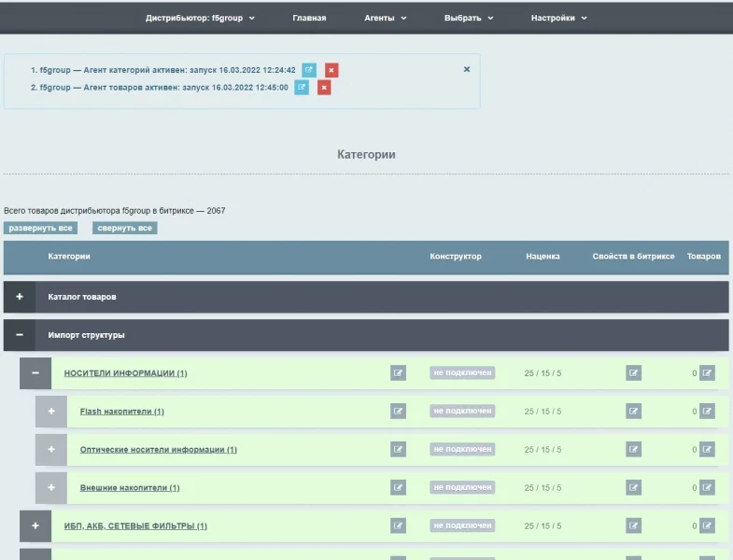Edit Bitrix properties for ИБП, АКБ row
Image resolution: width=733 pixels, height=560 pixels.
coord(634,525)
